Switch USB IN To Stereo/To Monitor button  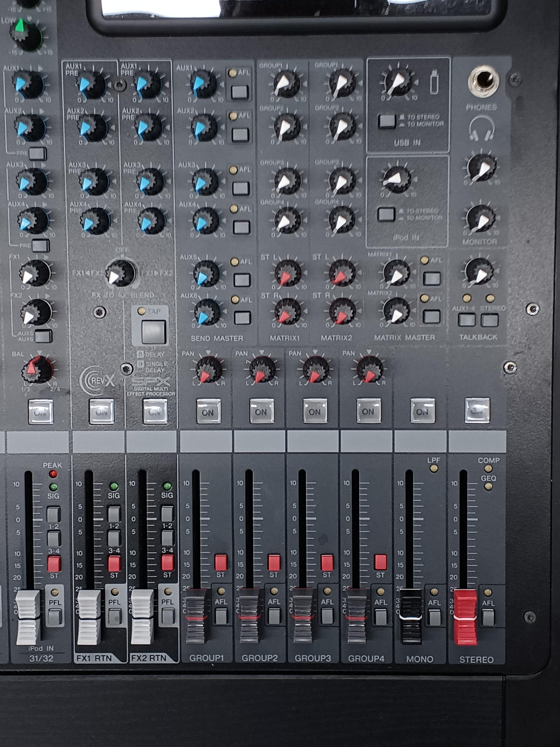tap(387, 121)
